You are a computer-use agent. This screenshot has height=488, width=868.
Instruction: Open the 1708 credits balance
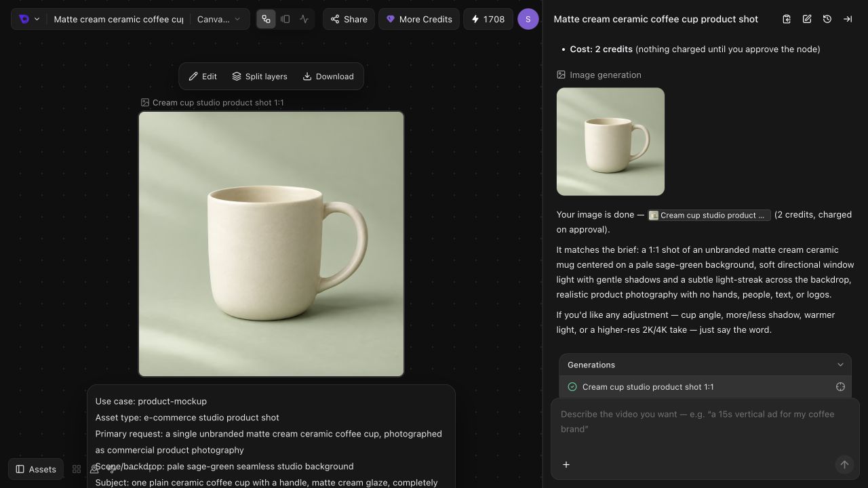[x=488, y=19]
